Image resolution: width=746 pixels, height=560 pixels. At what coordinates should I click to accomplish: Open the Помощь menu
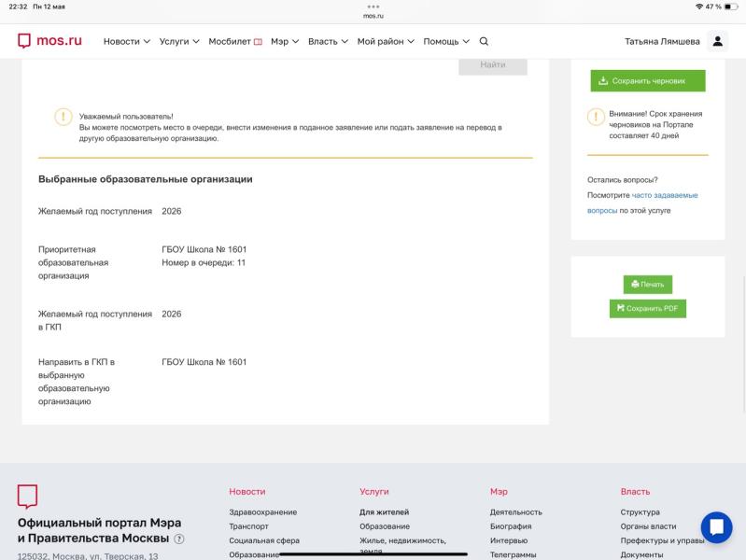tap(446, 41)
